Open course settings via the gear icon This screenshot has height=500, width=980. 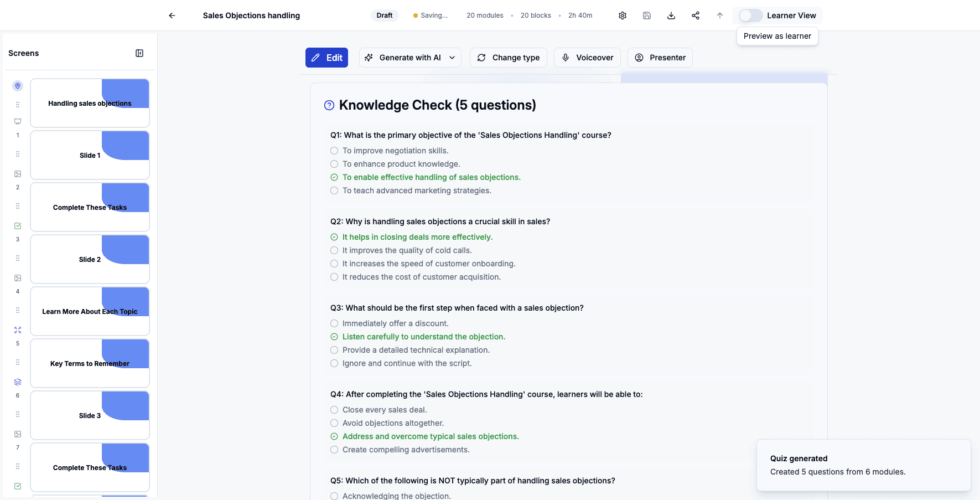coord(622,15)
